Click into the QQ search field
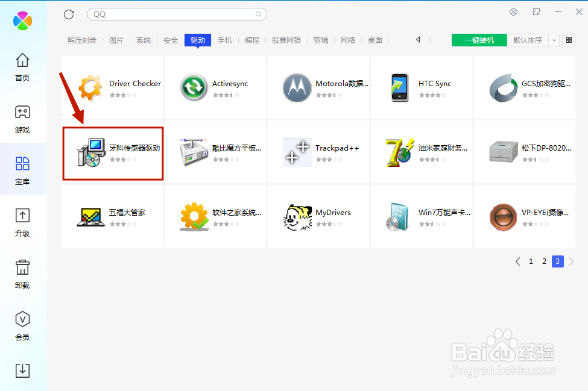The image size is (588, 391). point(177,14)
